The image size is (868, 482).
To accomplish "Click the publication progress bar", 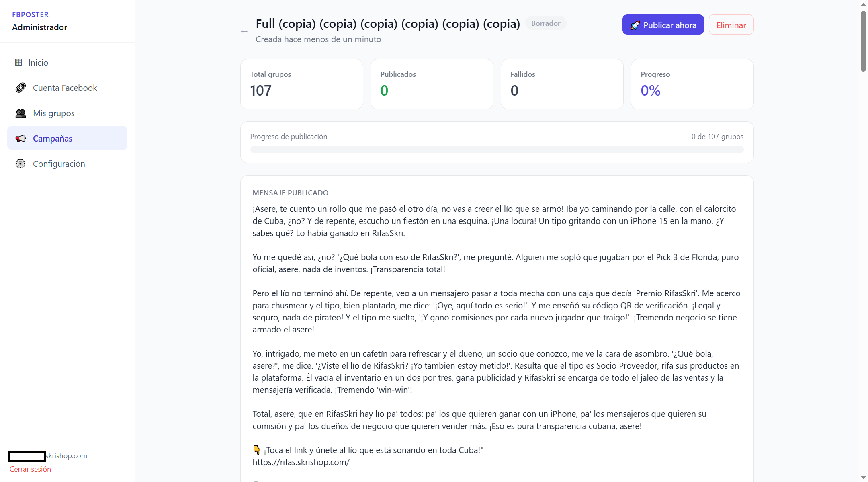I will click(x=497, y=150).
